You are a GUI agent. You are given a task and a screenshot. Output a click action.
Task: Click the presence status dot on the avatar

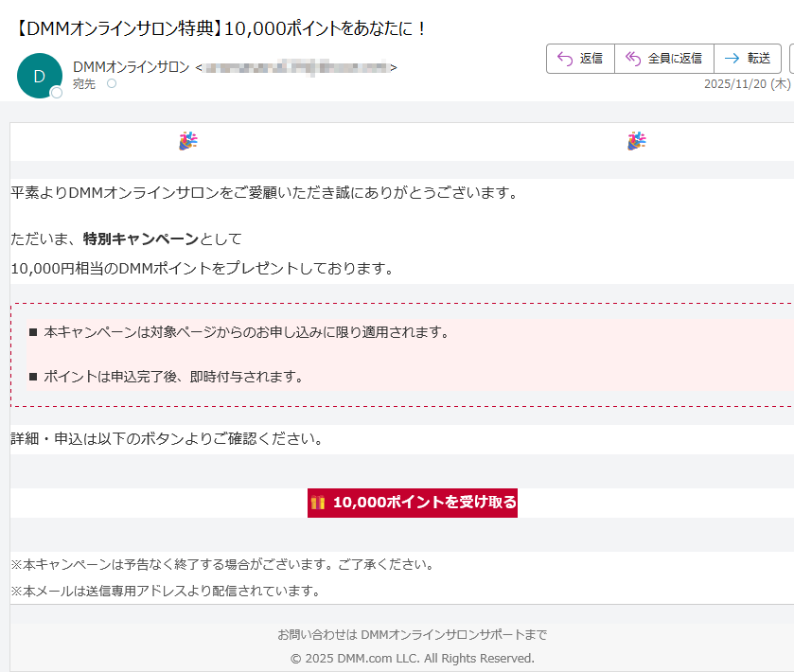[x=57, y=92]
